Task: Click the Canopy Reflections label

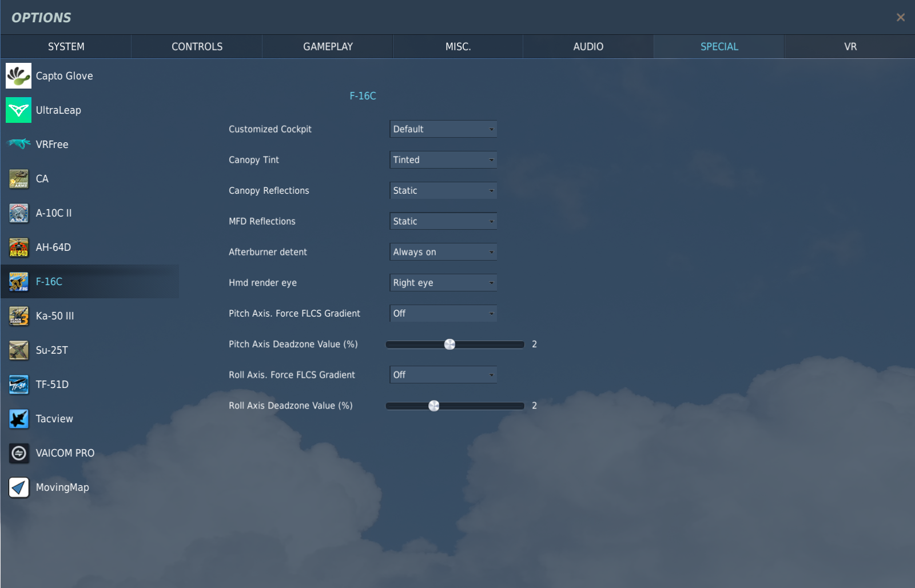Action: (x=269, y=191)
